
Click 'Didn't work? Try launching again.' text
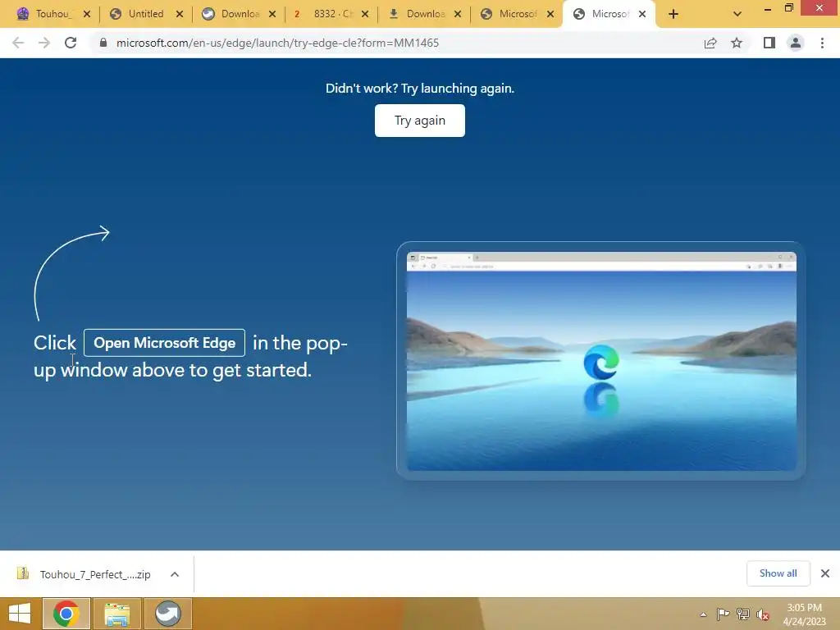click(419, 89)
